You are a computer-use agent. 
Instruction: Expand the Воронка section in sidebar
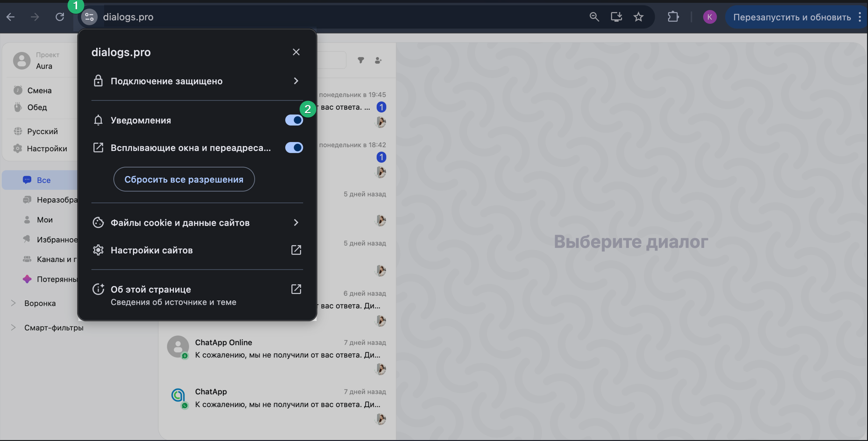click(14, 303)
